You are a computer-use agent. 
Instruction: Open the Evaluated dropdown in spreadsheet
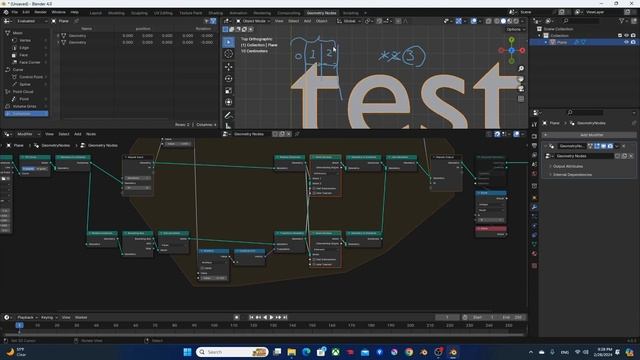point(31,21)
